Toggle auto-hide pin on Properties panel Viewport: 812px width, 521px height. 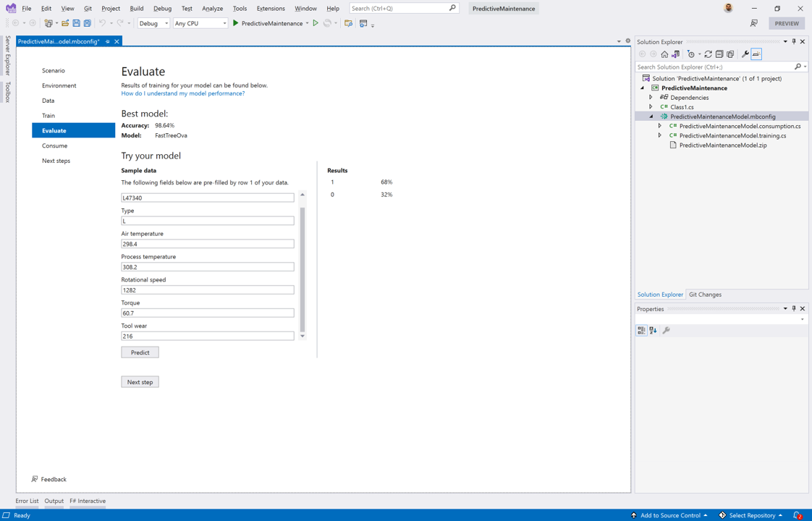coord(794,309)
